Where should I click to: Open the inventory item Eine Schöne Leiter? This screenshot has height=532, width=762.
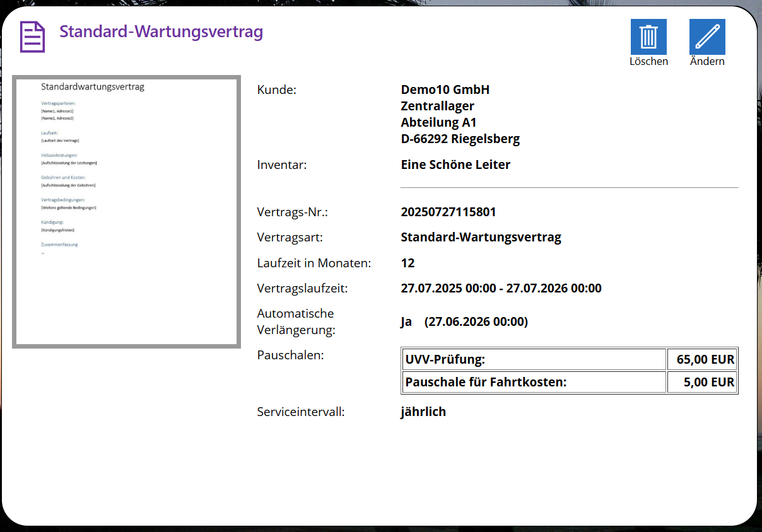tap(455, 164)
